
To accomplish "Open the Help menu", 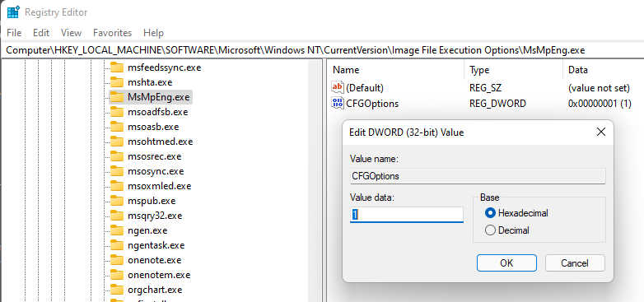I will tap(153, 33).
